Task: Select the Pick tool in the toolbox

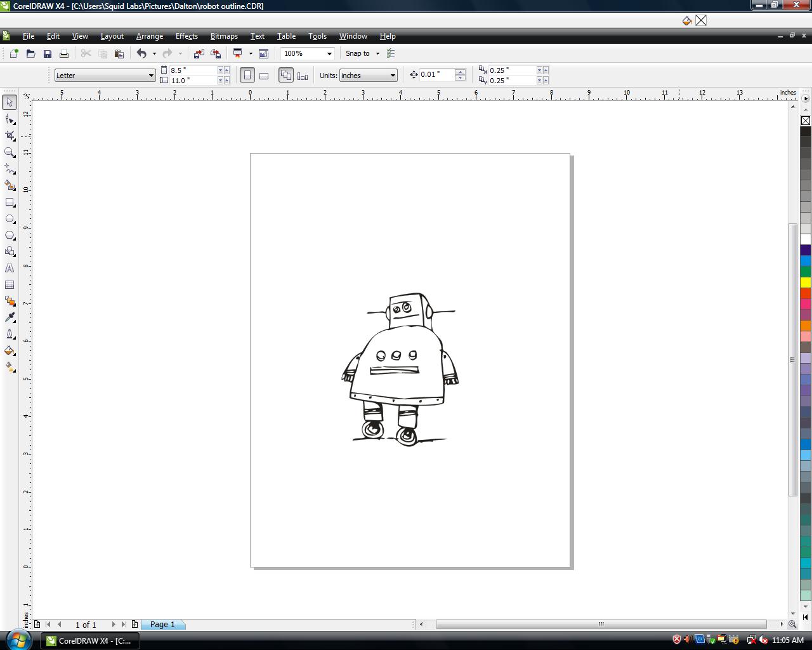Action: [x=10, y=102]
